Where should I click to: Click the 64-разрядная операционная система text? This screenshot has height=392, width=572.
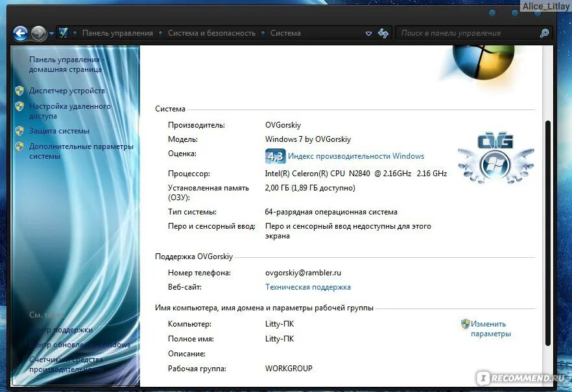tap(331, 212)
